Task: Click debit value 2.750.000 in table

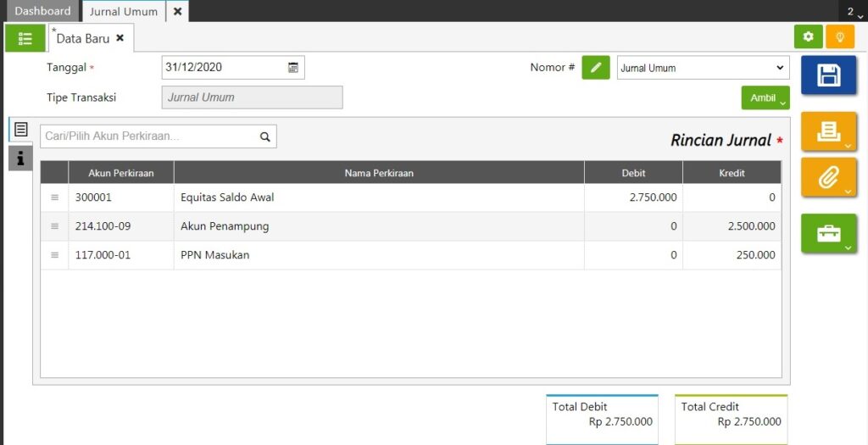Action: click(x=654, y=197)
